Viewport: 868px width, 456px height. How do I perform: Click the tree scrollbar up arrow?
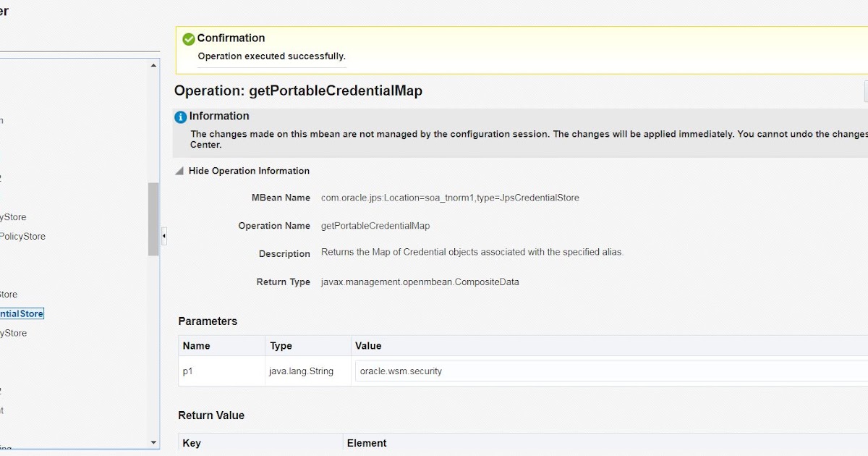pyautogui.click(x=153, y=66)
